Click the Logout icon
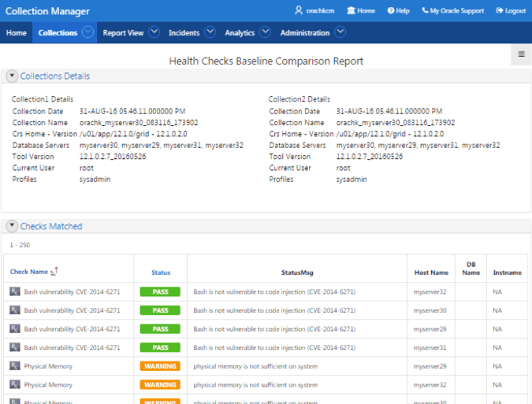Viewport: 532px width, 404px height. point(500,10)
